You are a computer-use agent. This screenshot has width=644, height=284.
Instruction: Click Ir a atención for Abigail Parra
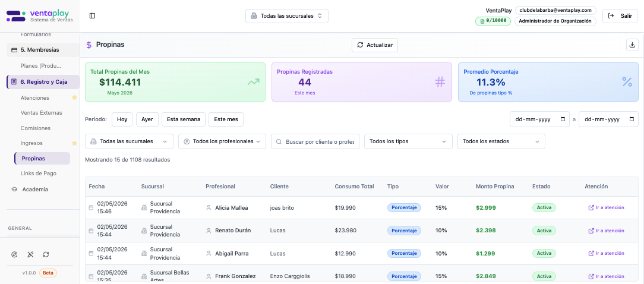click(606, 254)
